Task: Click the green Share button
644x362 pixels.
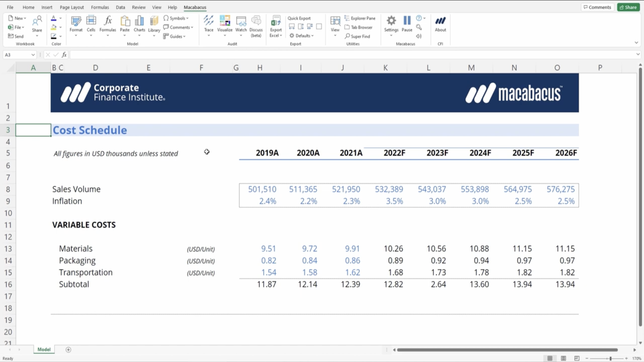Action: (x=628, y=7)
